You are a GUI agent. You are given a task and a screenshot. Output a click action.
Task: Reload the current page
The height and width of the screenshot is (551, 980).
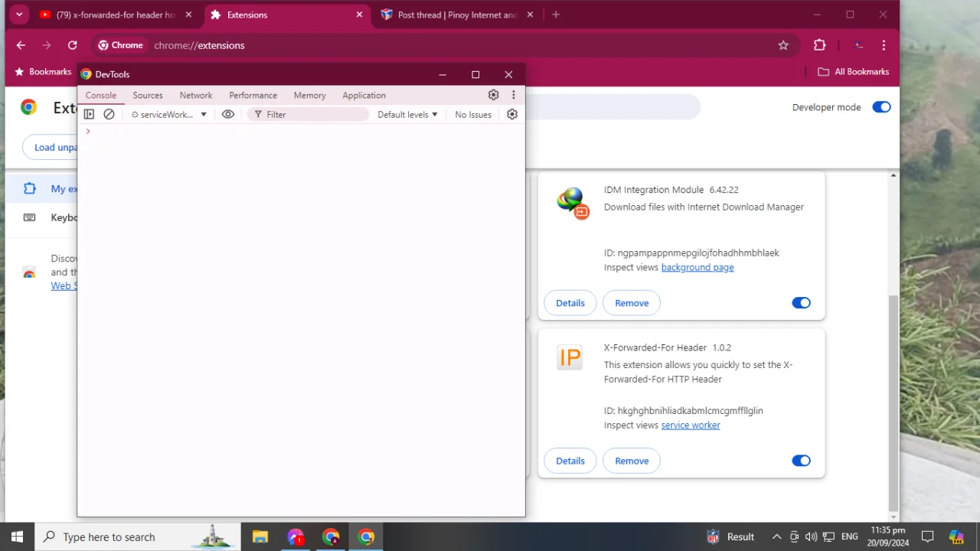(x=72, y=45)
